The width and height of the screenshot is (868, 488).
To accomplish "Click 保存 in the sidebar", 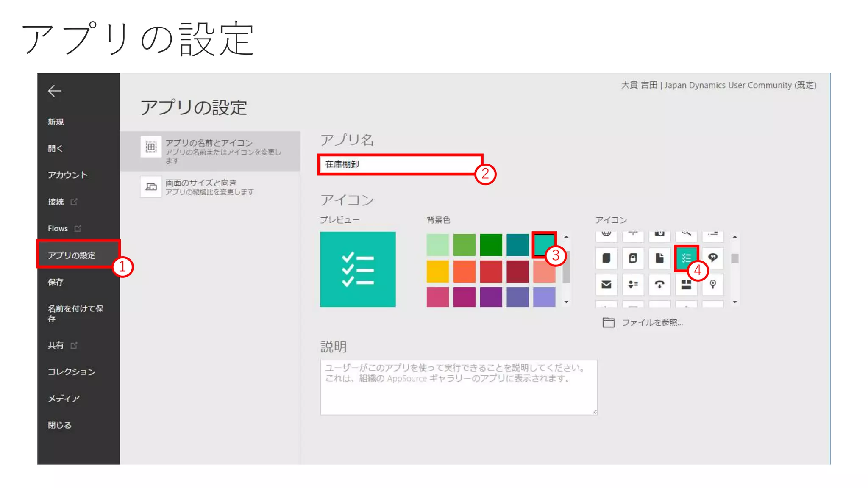I will 56,282.
